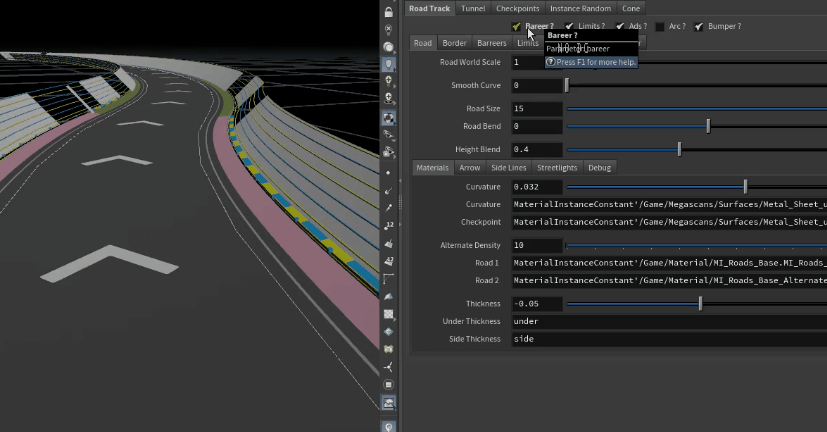Click the Road Bend slider handle

click(x=708, y=126)
